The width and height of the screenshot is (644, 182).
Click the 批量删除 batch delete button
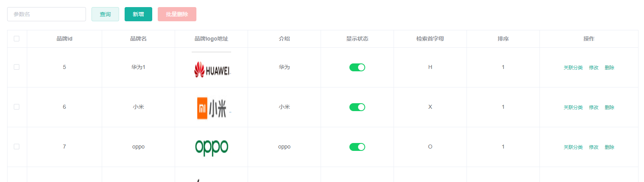point(177,14)
